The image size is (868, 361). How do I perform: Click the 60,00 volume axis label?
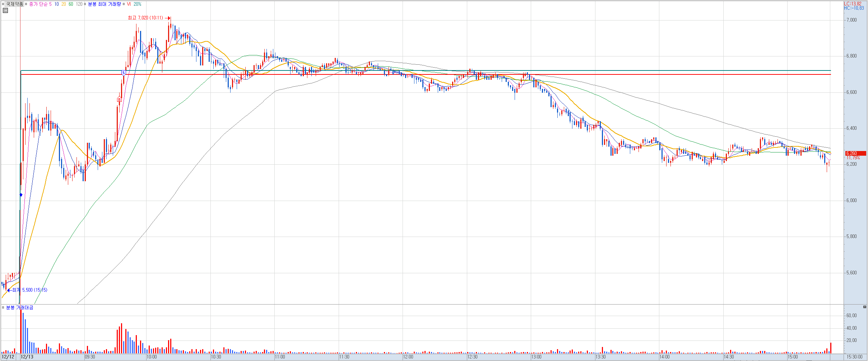click(x=851, y=316)
